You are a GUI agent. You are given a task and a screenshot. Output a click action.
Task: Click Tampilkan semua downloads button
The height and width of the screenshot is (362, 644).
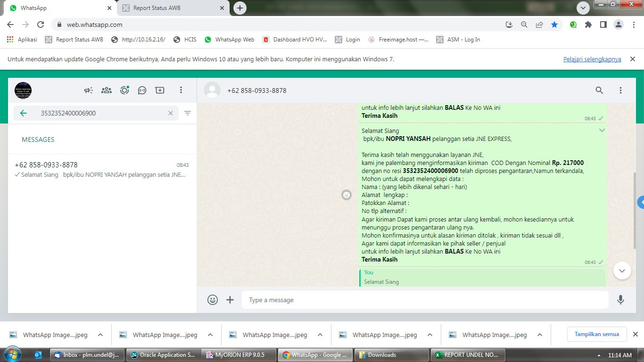(596, 334)
